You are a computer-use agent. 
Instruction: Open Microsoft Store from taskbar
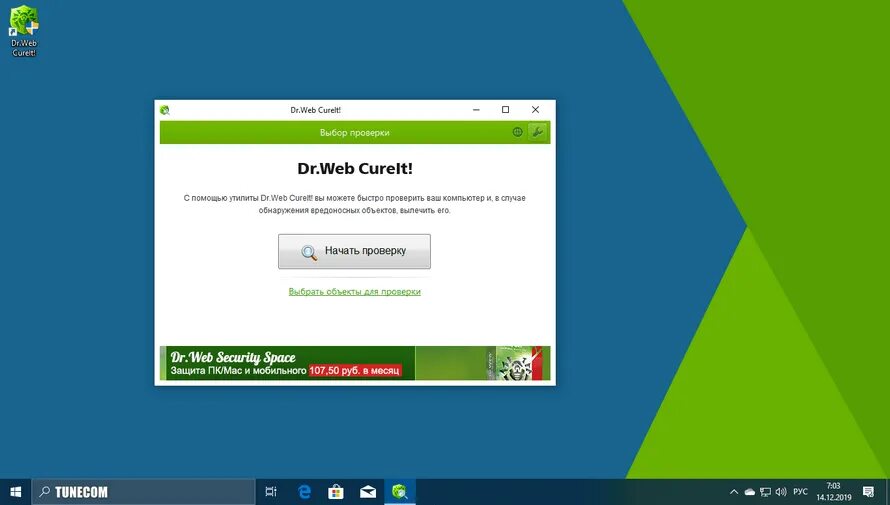tap(335, 492)
